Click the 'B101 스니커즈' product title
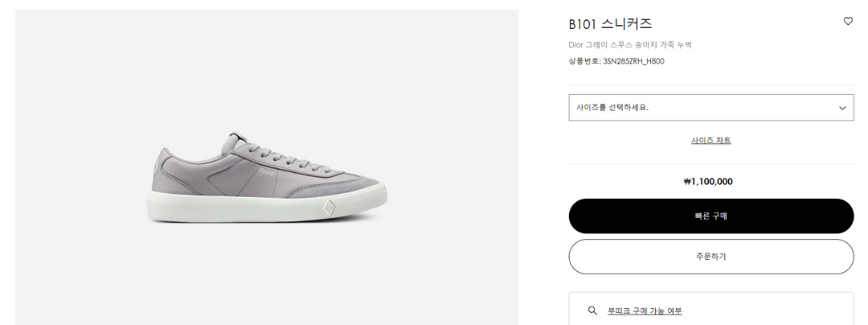Screen dimensions: 868x325 [610, 24]
